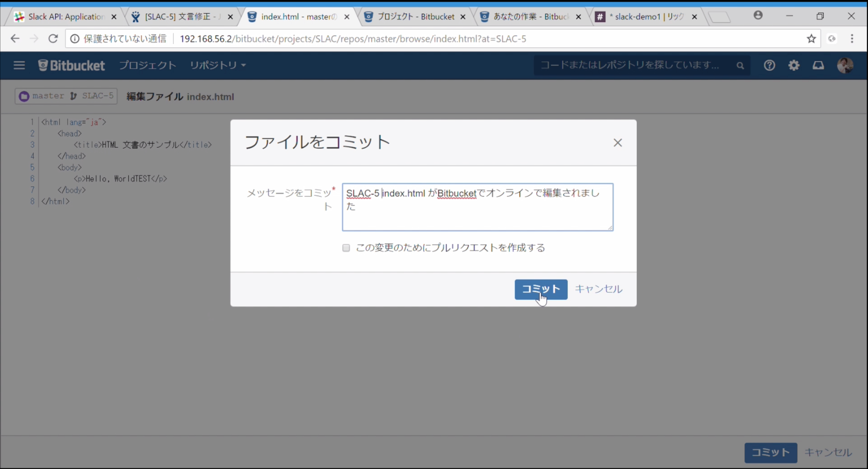Click line 3 title HTML 文書のサンプル
Screen dimensions: 868x469
143,145
